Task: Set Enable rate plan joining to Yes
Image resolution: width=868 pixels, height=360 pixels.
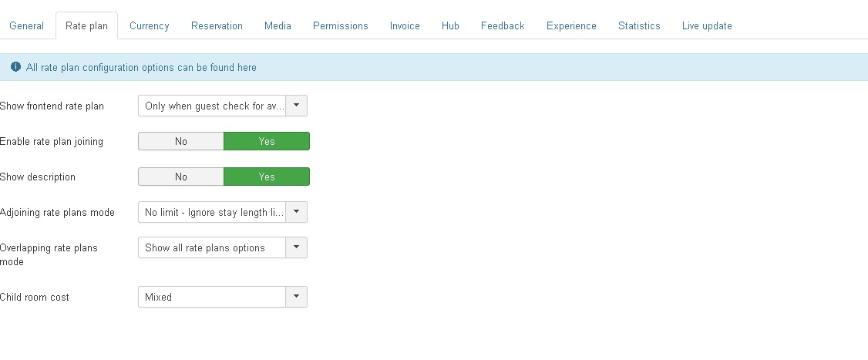Action: coord(267,141)
